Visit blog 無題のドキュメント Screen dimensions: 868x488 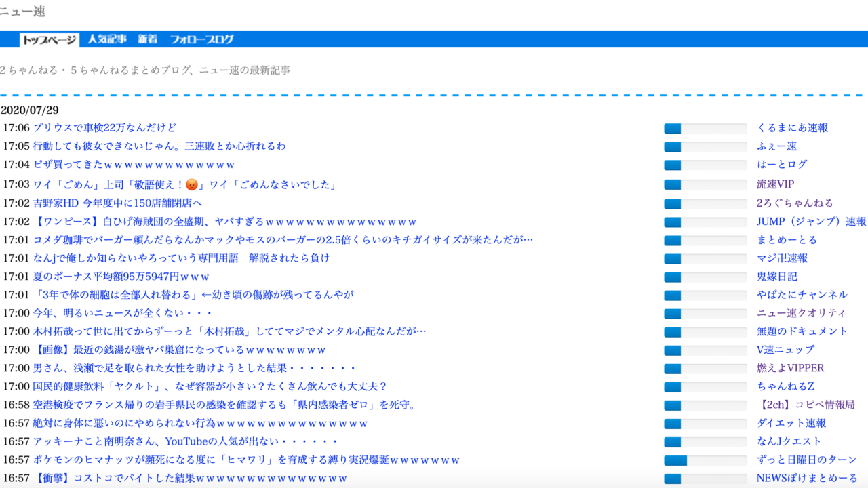pos(802,331)
